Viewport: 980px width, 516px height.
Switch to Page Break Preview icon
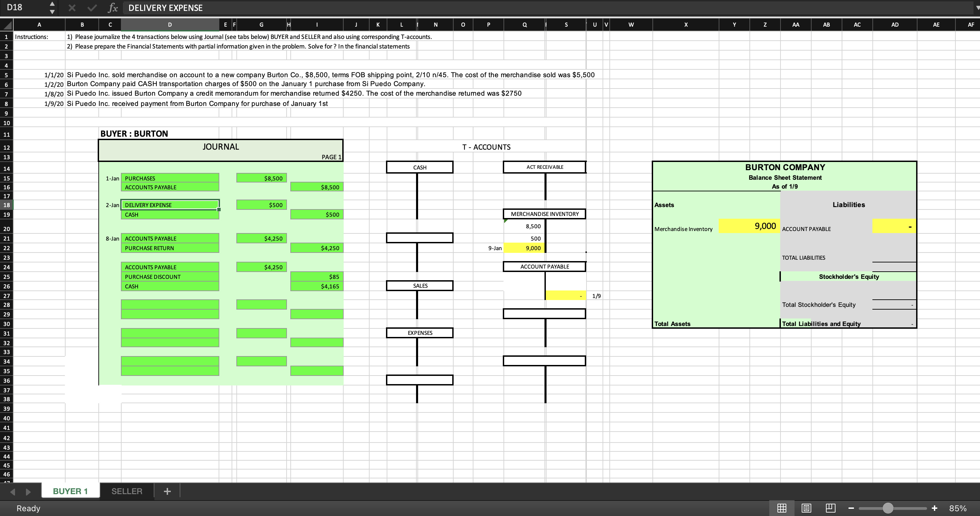830,508
